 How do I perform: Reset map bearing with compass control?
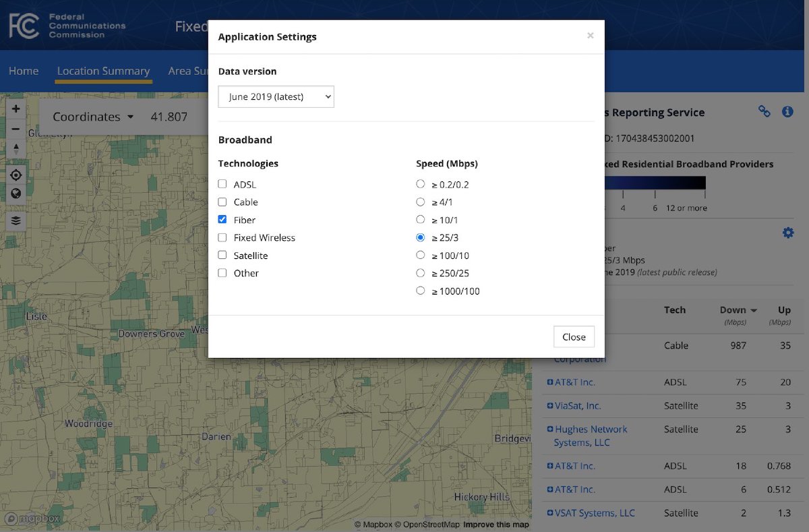[x=16, y=148]
